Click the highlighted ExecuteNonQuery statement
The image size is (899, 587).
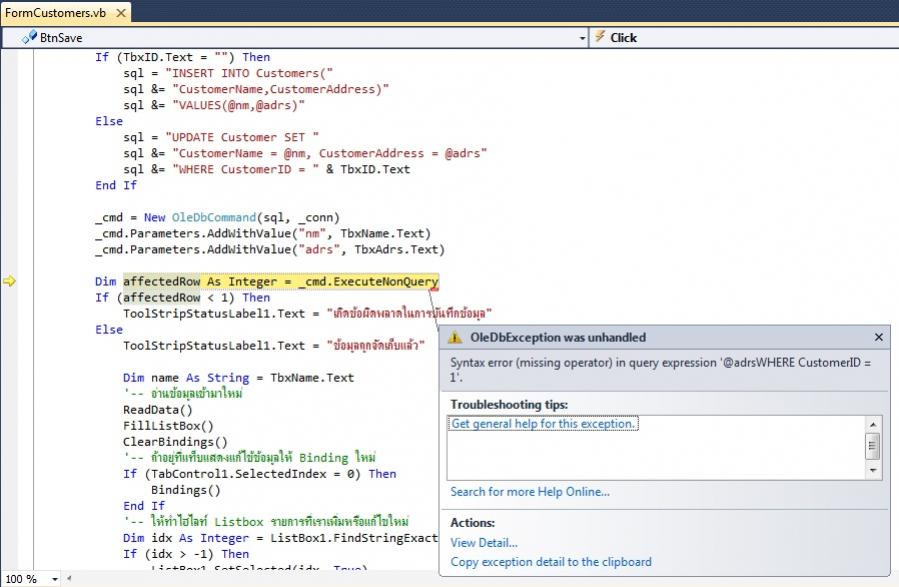(281, 281)
